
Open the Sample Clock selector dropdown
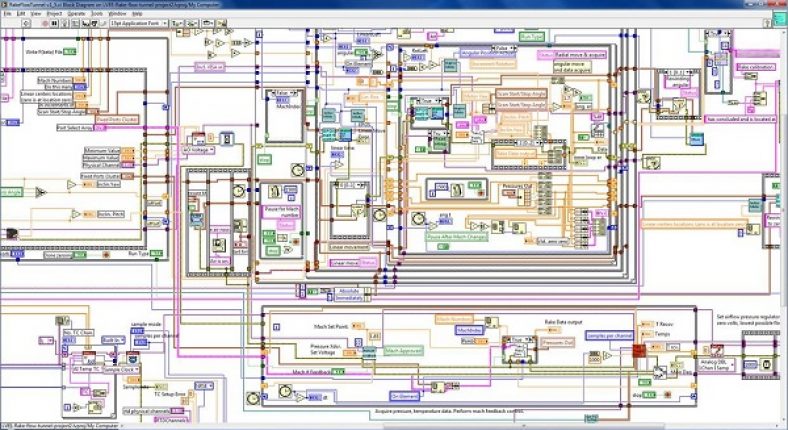tap(121, 369)
